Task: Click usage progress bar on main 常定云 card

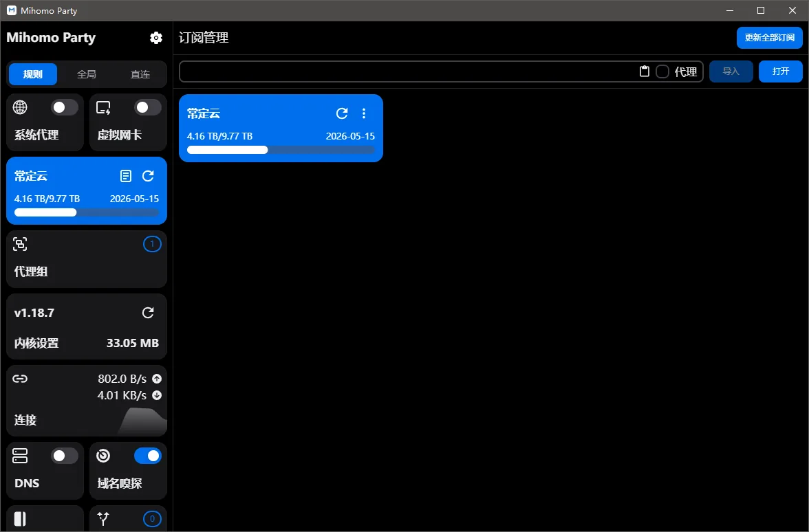Action: click(x=281, y=150)
